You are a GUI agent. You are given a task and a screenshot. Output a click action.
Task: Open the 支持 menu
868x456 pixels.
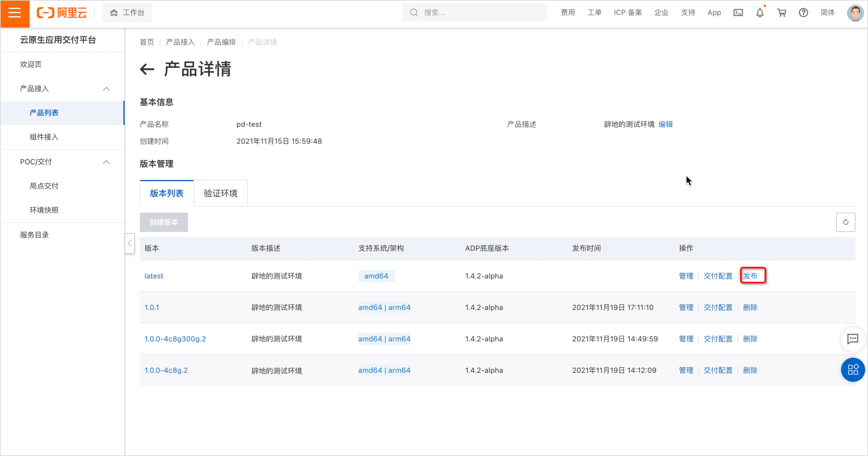click(688, 13)
